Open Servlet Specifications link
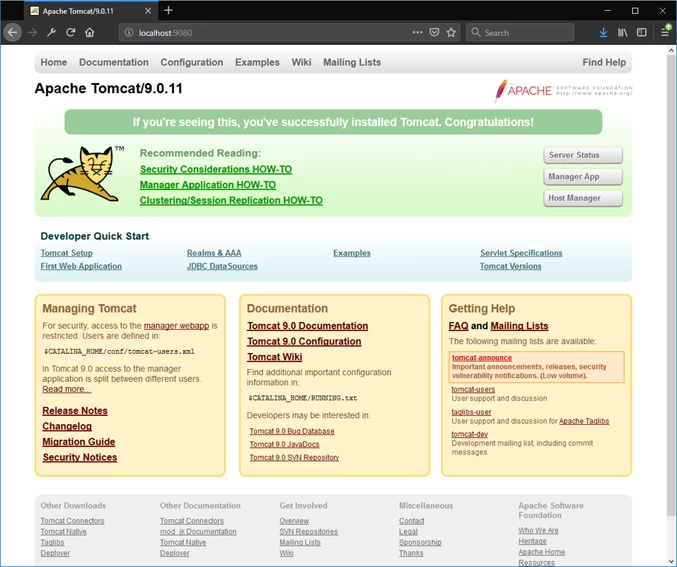677x567 pixels. click(x=521, y=253)
